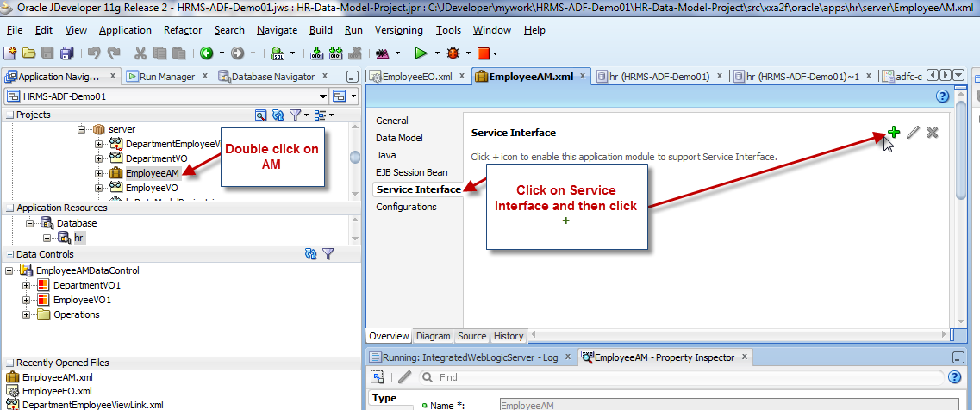This screenshot has width=980, height=410.
Task: Click the Projects panel search icon
Action: [x=261, y=115]
